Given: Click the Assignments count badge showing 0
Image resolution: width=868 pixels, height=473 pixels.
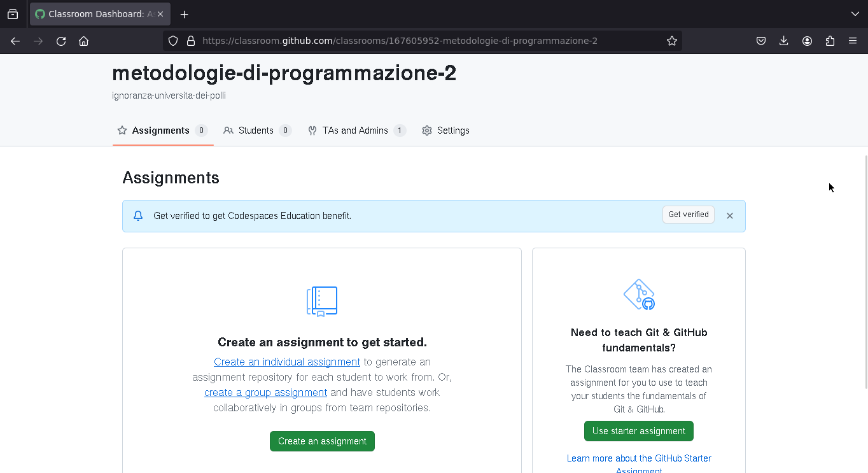Looking at the screenshot, I should tap(202, 131).
